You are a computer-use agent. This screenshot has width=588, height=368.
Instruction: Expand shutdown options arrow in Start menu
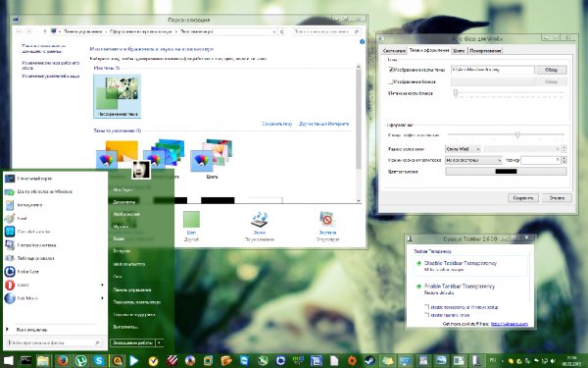[159, 342]
